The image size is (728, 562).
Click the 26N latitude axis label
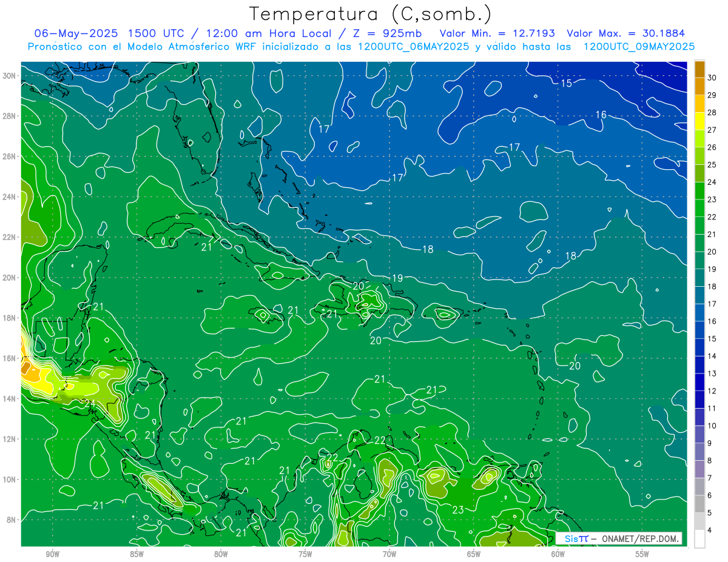(x=9, y=156)
